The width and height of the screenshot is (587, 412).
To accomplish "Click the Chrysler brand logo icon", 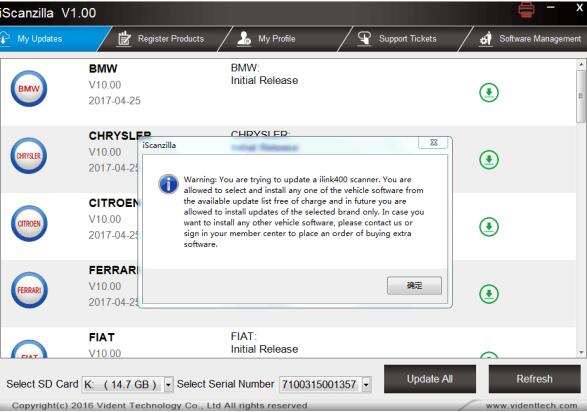I will click(x=29, y=156).
